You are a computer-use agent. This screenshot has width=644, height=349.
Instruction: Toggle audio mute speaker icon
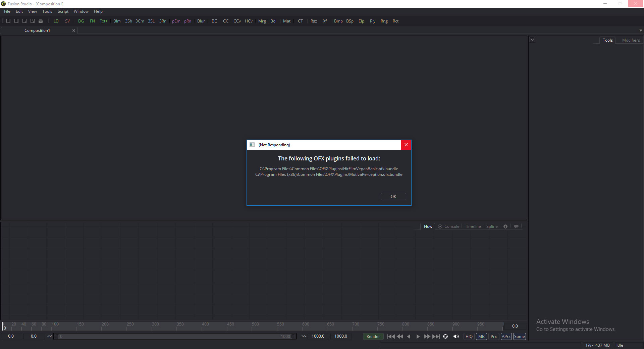pos(456,337)
